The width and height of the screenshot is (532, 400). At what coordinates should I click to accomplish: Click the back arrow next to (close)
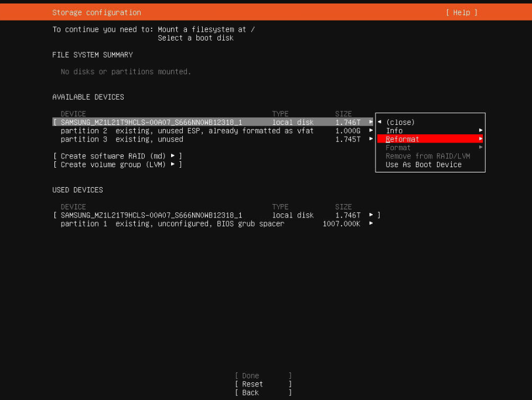(x=380, y=122)
